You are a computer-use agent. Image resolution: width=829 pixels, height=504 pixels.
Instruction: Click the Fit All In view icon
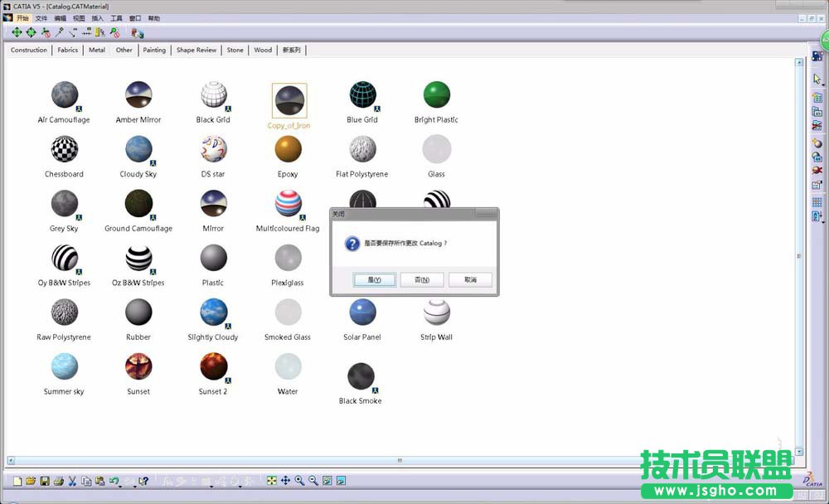tap(271, 481)
